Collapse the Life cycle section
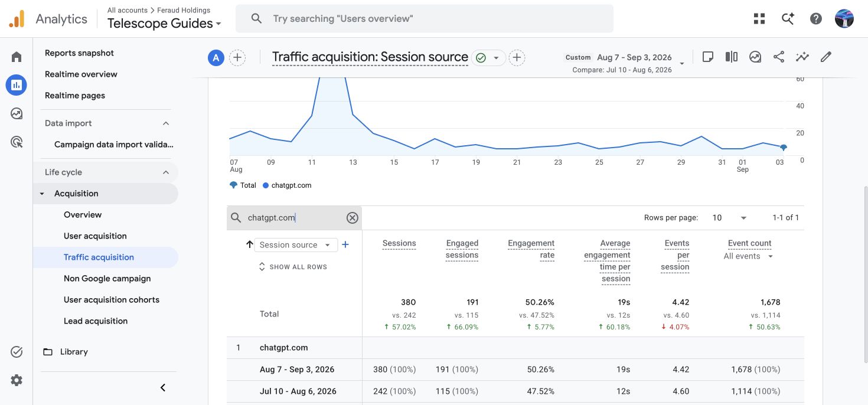Screen dimensions: 868x405 [166, 172]
